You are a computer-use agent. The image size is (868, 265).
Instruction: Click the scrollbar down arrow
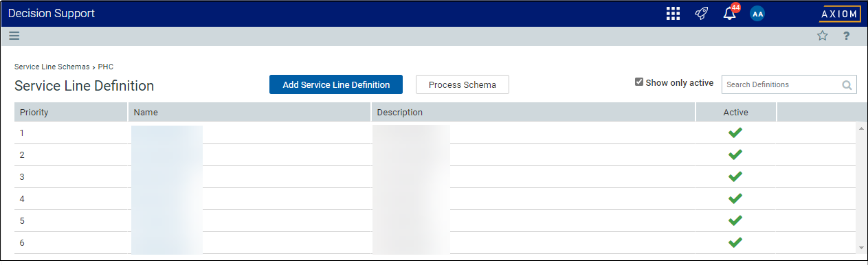[x=862, y=247]
